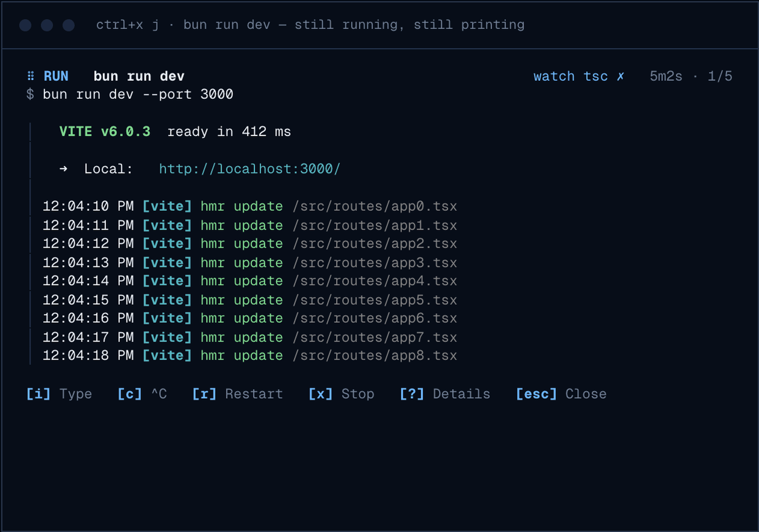Click the first window control dot in the title bar
Screen dimensions: 759x532
click(x=25, y=25)
